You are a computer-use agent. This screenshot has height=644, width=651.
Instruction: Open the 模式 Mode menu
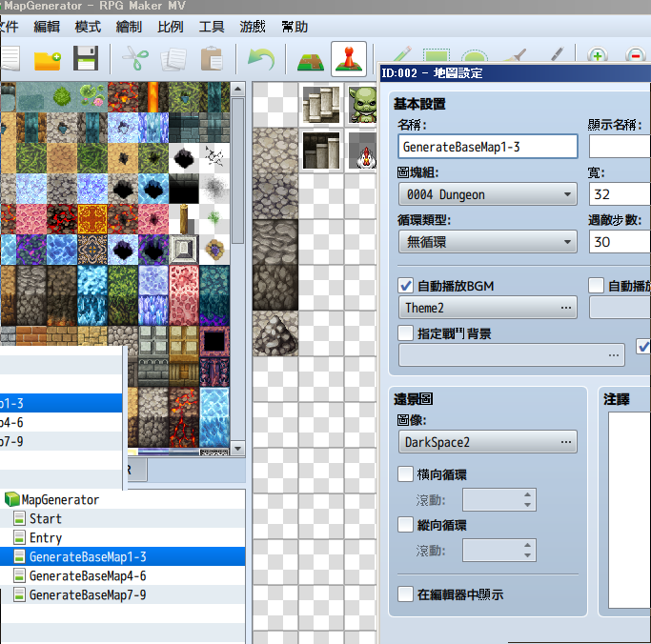point(88,27)
